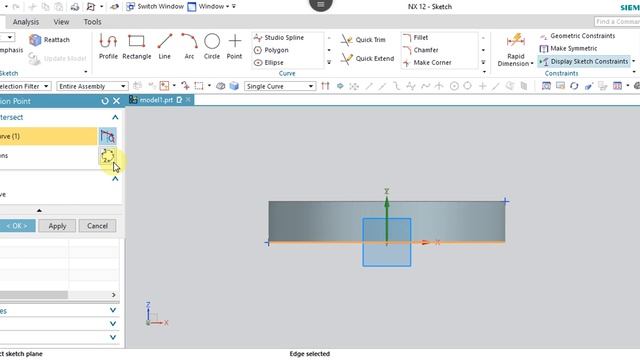Select the Circle tool
The height and width of the screenshot is (360, 640).
point(212,47)
